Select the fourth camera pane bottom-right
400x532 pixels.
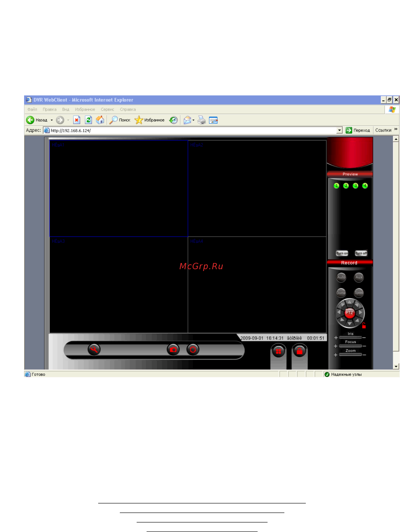point(257,285)
